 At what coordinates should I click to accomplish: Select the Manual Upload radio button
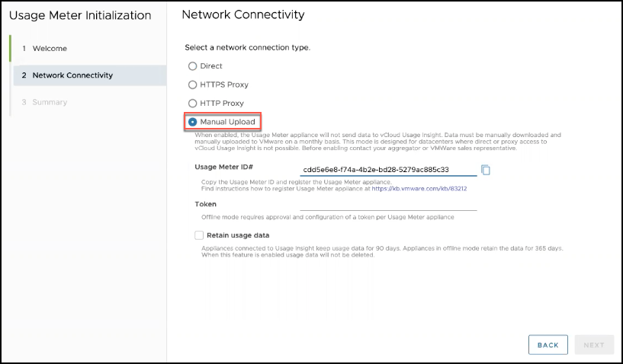(193, 121)
